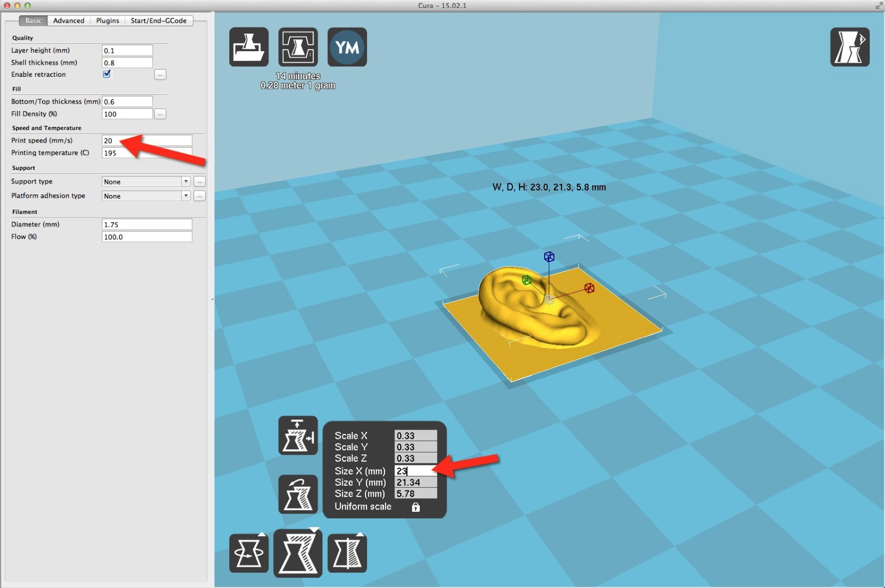Click the Quality section heading
The image size is (885, 588).
tap(22, 38)
